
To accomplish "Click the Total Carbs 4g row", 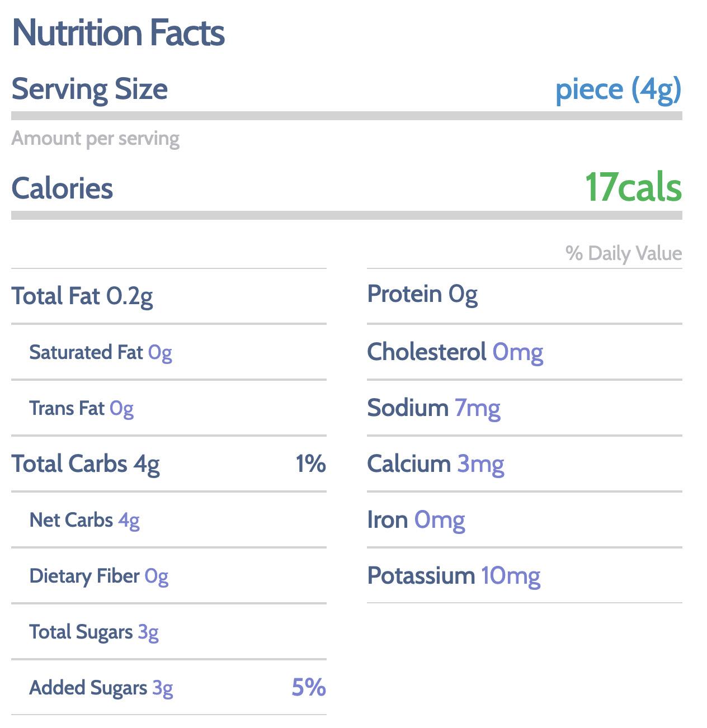I will [86, 464].
